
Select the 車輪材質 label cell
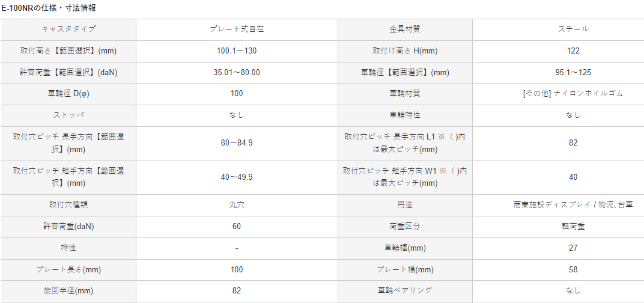[405, 94]
